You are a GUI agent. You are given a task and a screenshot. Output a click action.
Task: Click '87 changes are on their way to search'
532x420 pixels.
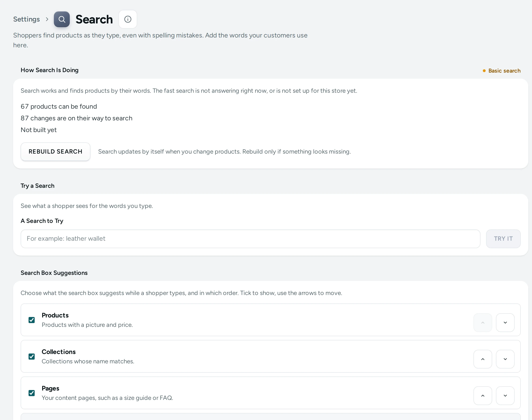[x=77, y=118]
